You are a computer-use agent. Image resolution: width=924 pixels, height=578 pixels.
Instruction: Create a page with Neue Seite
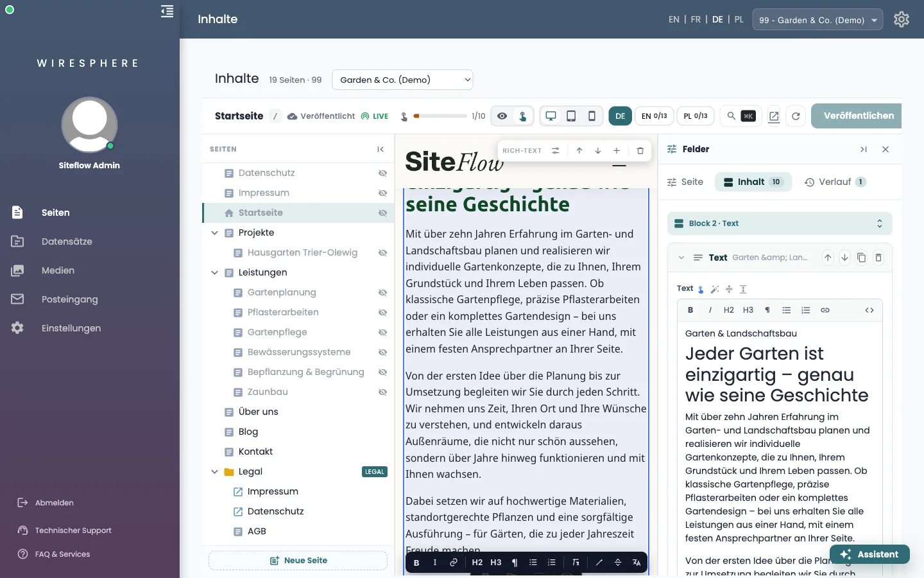298,561
